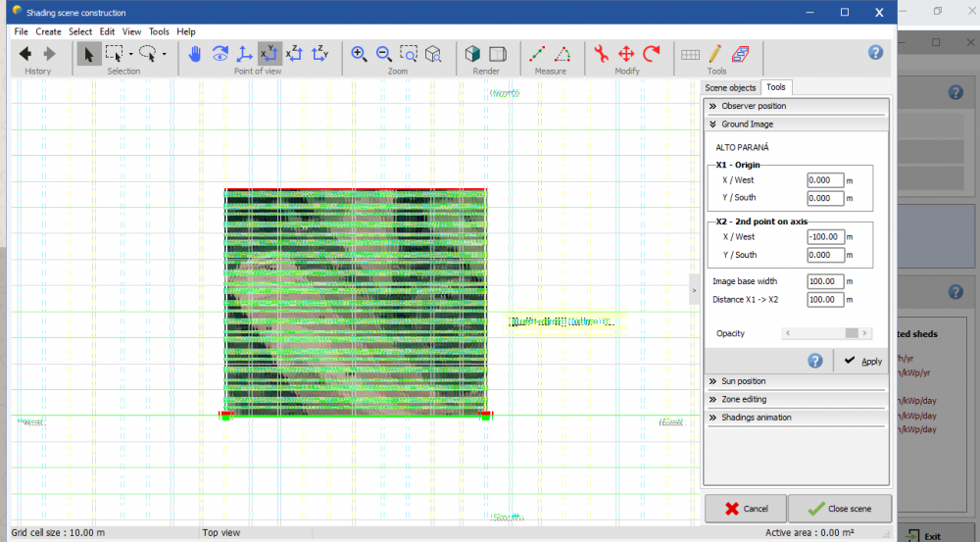Switch to XZ view
Screen dimensions: 980x542
(x=294, y=54)
